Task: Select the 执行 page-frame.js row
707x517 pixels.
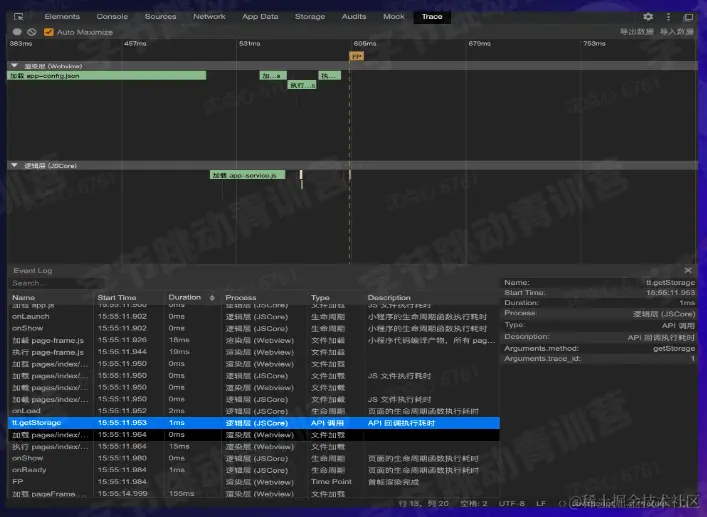Action: pos(253,352)
